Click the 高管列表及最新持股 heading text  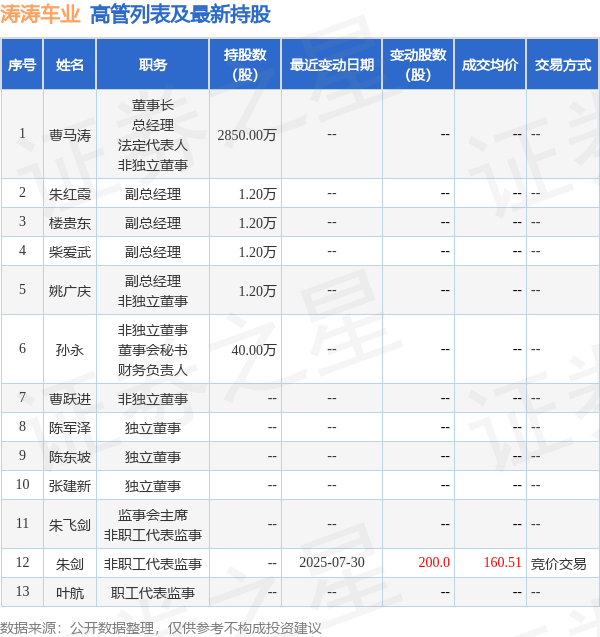[180, 14]
